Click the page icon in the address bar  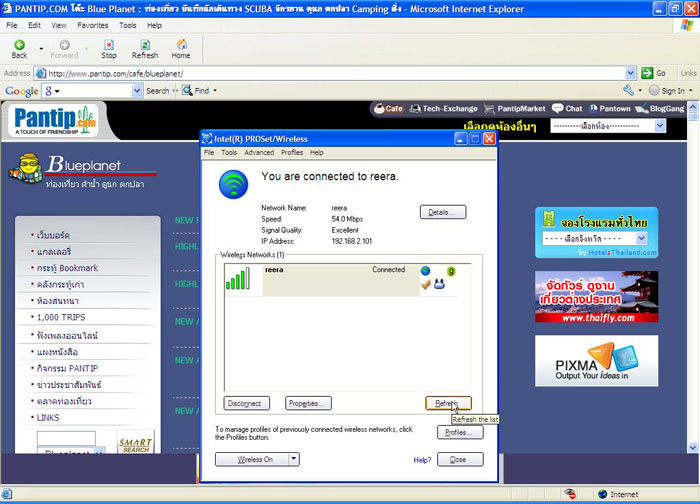41,73
